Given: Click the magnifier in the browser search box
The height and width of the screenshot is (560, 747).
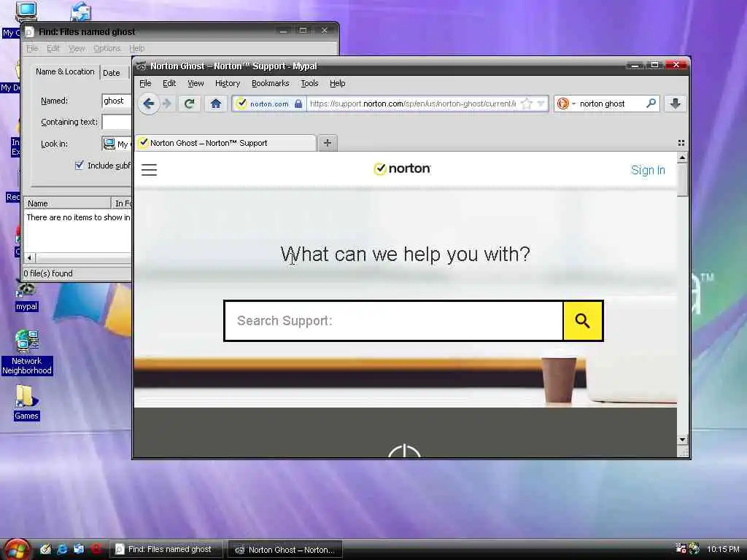Looking at the screenshot, I should coord(651,103).
